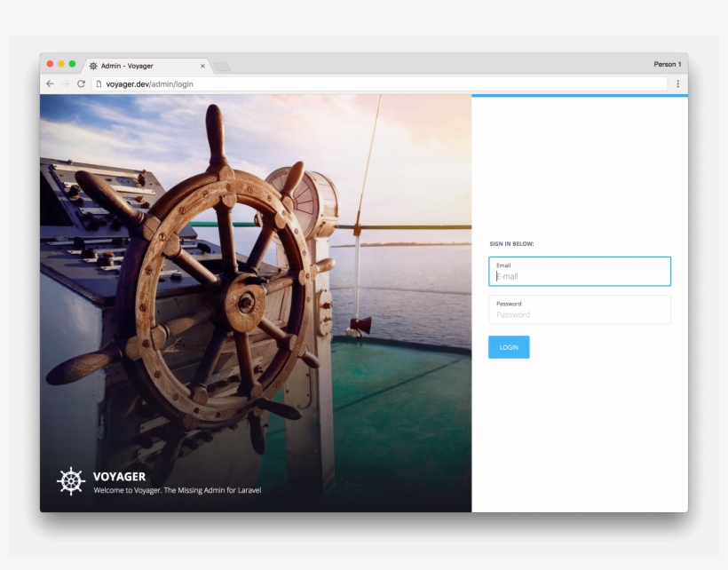Viewport: 728px width, 570px height.
Task: Click the yellow minimize traffic light
Action: click(59, 64)
